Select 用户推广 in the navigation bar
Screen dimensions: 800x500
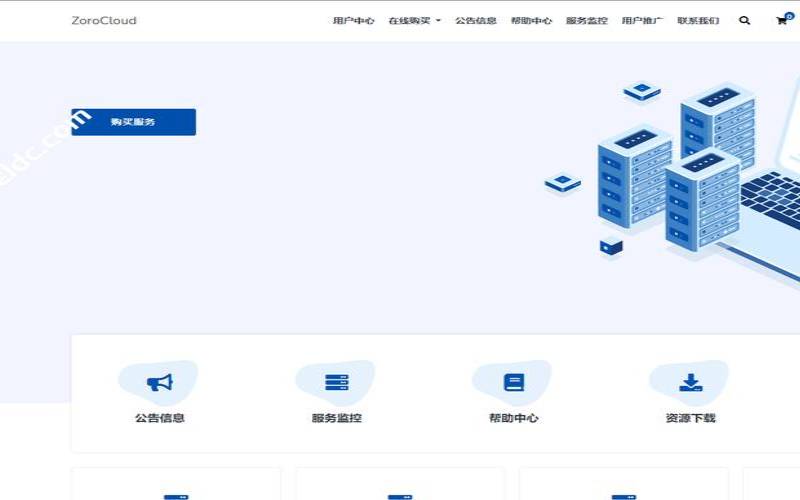[x=642, y=20]
